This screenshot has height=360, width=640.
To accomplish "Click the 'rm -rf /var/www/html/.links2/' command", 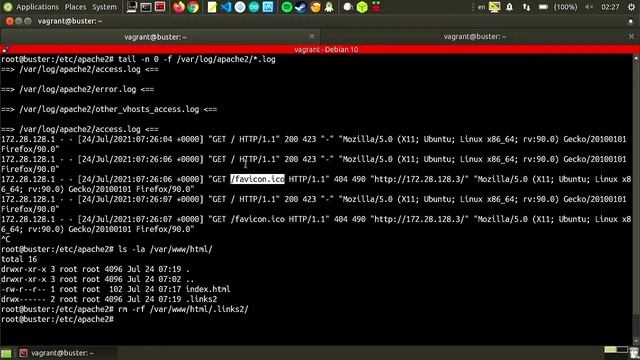I will tap(183, 309).
